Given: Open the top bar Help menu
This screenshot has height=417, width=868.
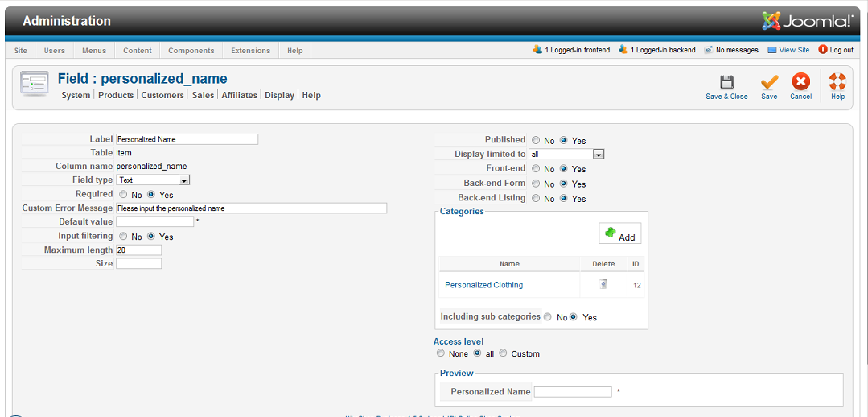Looking at the screenshot, I should [295, 51].
